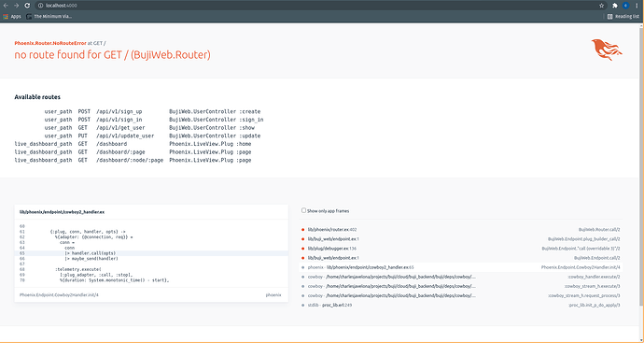Open the Apps bookmarks shortcut

click(12, 17)
